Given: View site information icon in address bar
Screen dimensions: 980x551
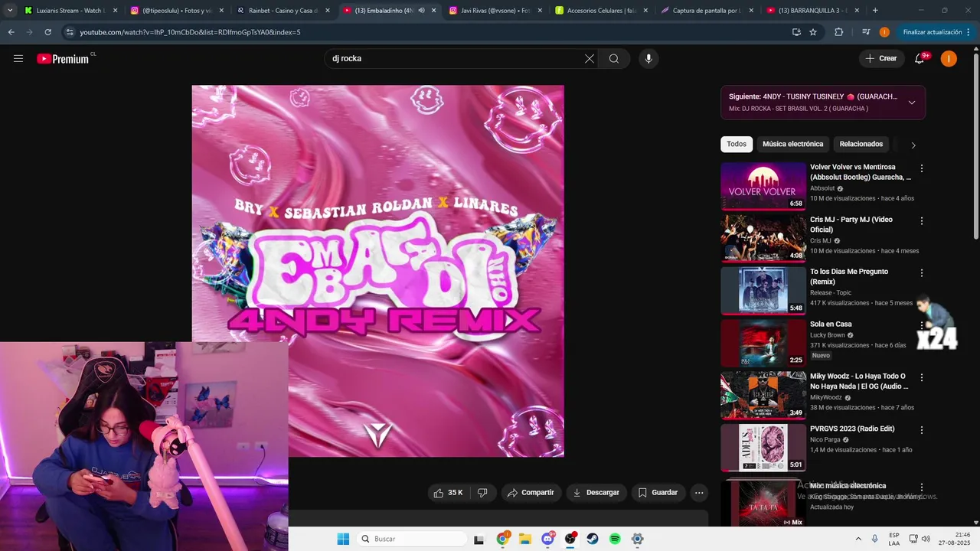Looking at the screenshot, I should pos(70,32).
